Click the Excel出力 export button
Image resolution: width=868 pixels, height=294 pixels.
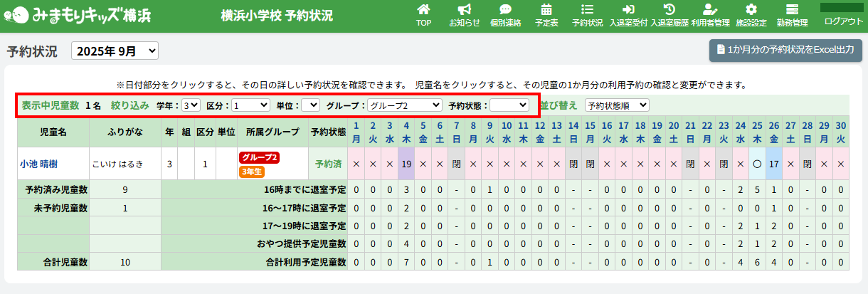[x=785, y=51]
